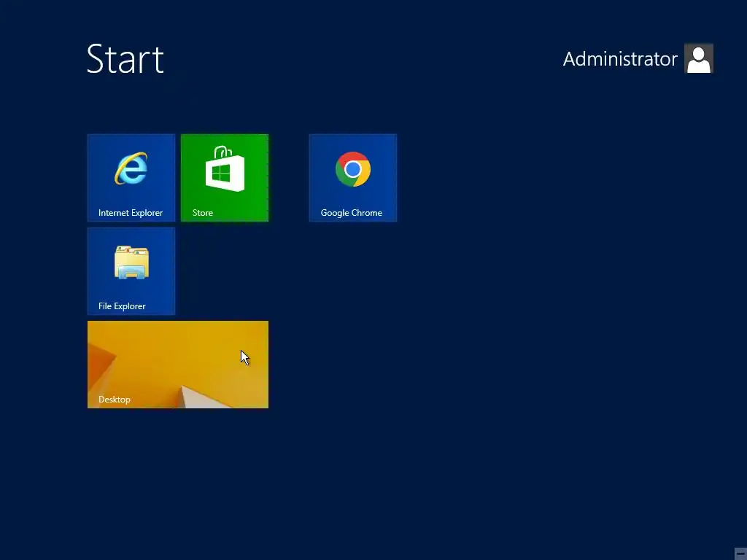The width and height of the screenshot is (747, 560).
Task: Open the File Explorer tile
Action: pos(131,271)
